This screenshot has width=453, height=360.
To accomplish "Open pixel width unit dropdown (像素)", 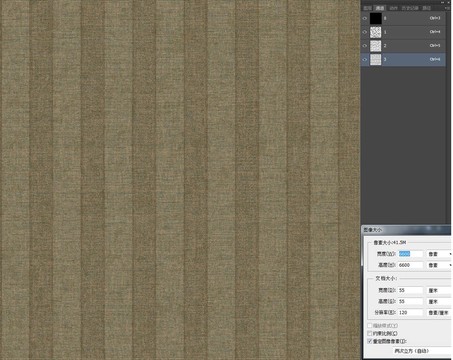I will pyautogui.click(x=439, y=254).
